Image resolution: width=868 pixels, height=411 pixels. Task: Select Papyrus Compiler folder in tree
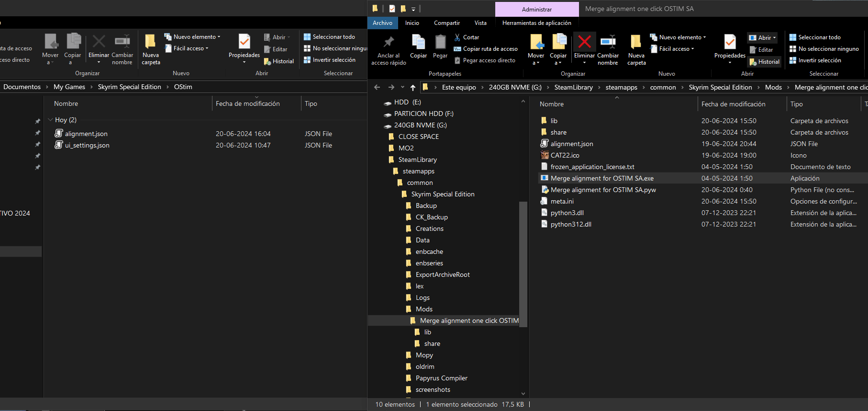pyautogui.click(x=441, y=378)
